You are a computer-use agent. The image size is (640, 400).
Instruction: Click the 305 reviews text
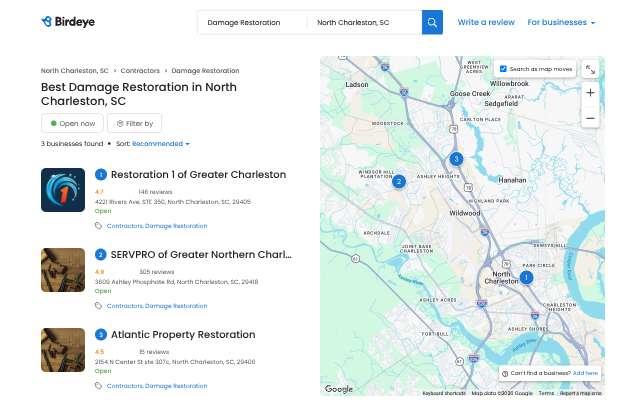click(157, 272)
